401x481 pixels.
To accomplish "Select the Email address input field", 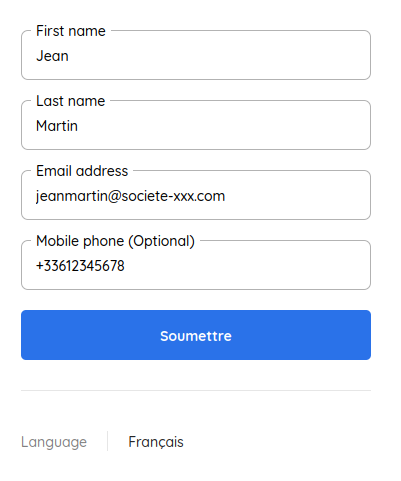I will coord(196,195).
